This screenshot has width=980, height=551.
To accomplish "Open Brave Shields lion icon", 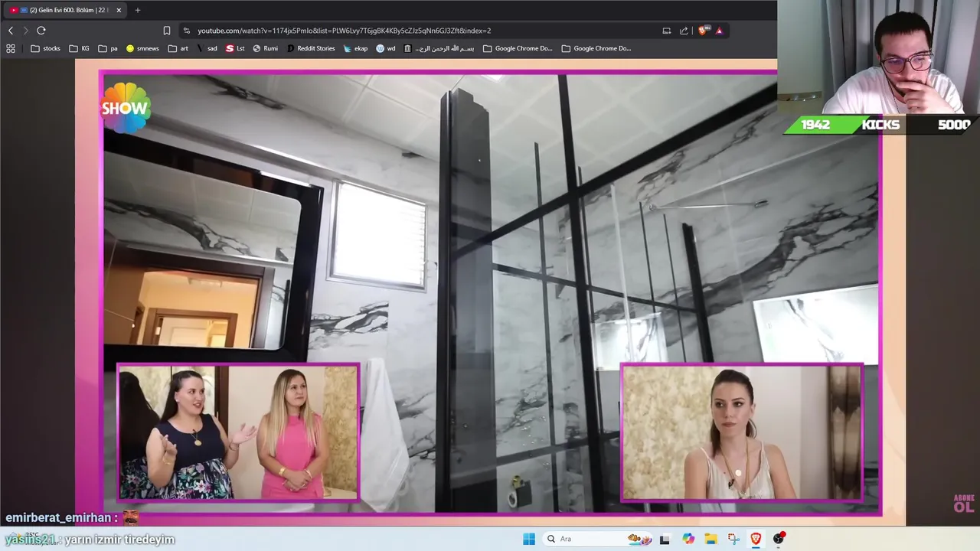I will [703, 31].
